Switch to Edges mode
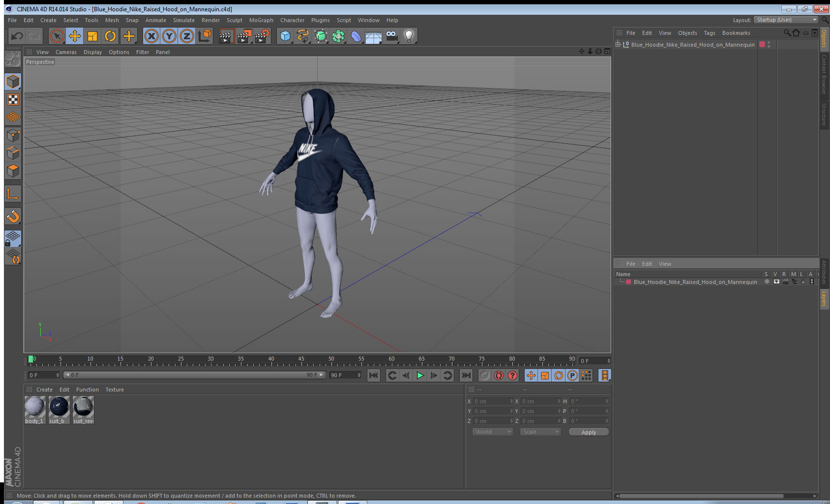 point(13,153)
